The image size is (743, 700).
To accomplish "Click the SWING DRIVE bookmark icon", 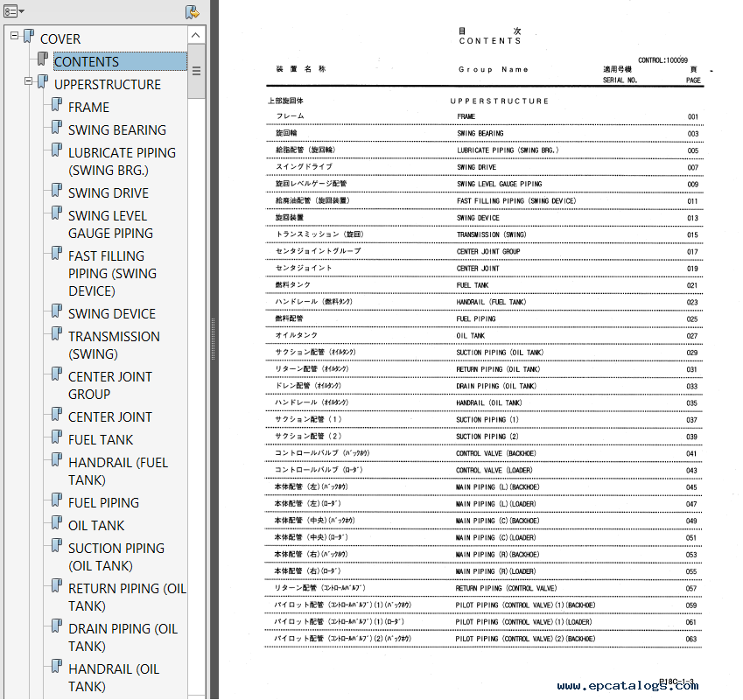I will 57,190.
